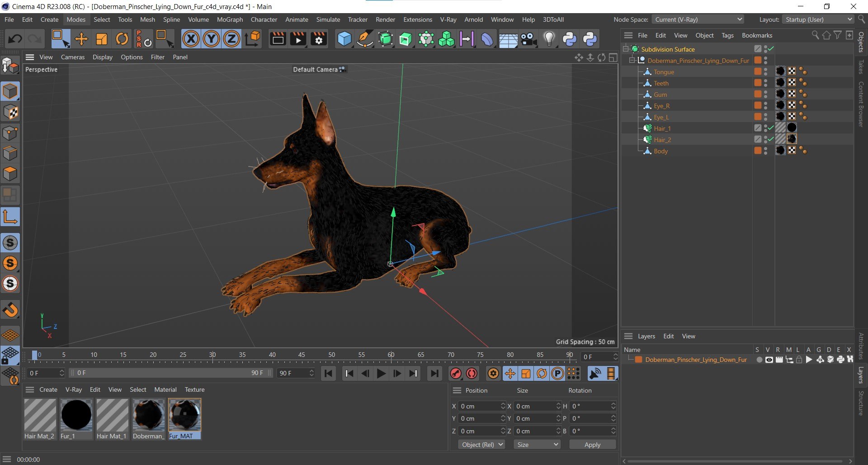Viewport: 868px width, 465px height.
Task: Open Edit Render Settings
Action: pyautogui.click(x=319, y=39)
